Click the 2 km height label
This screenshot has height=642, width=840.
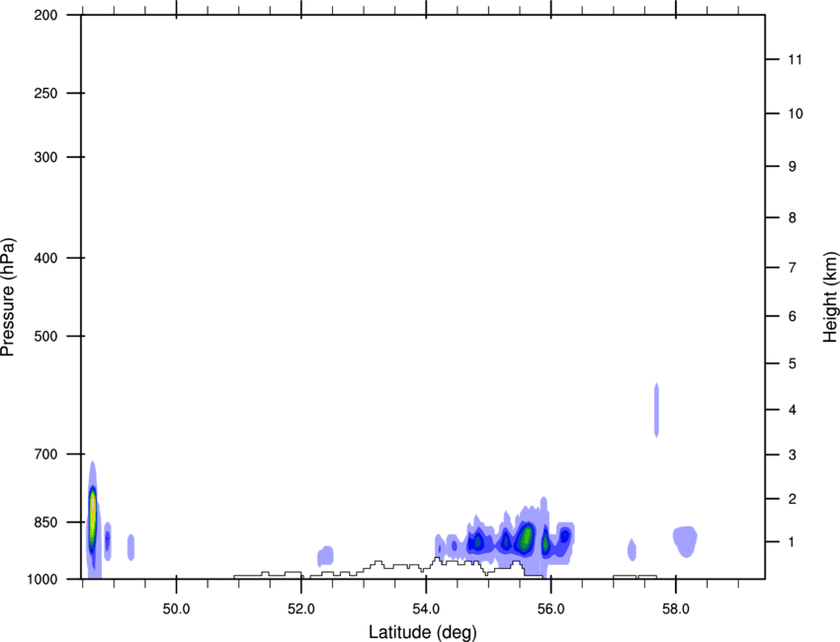point(793,499)
